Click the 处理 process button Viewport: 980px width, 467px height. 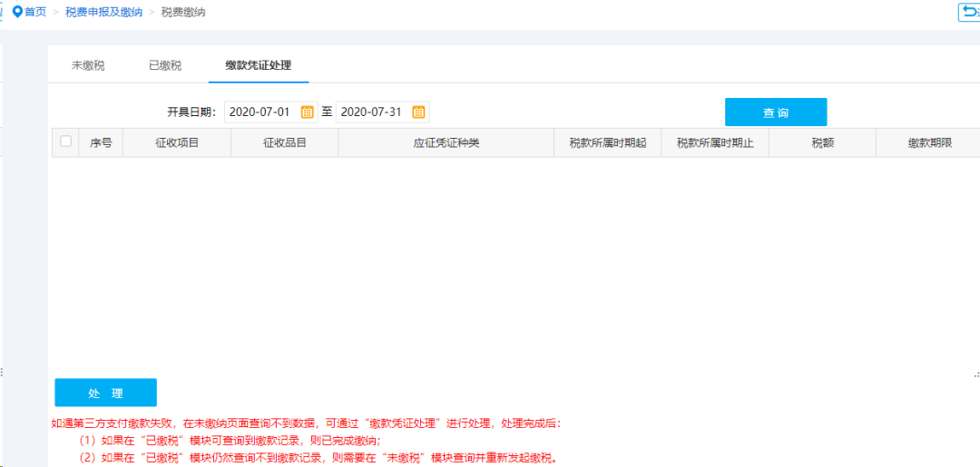coord(105,393)
